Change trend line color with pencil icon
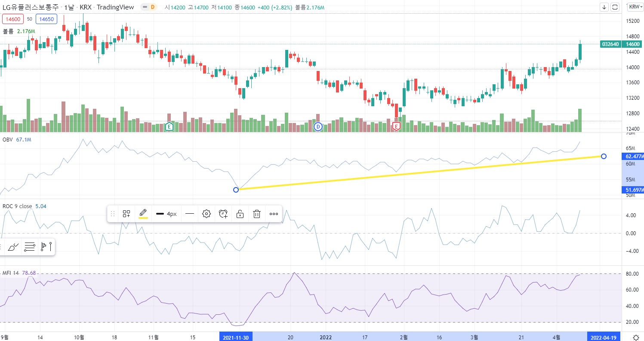This screenshot has width=644, height=341. 143,214
